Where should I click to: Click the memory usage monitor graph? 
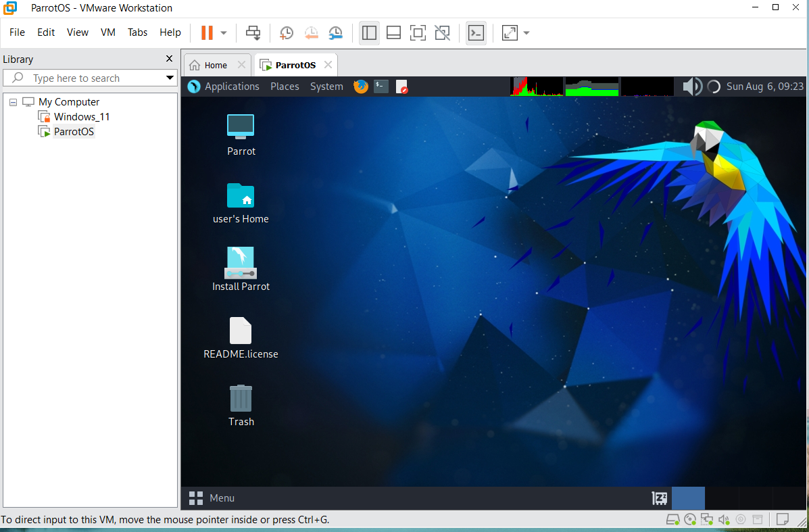(592, 87)
